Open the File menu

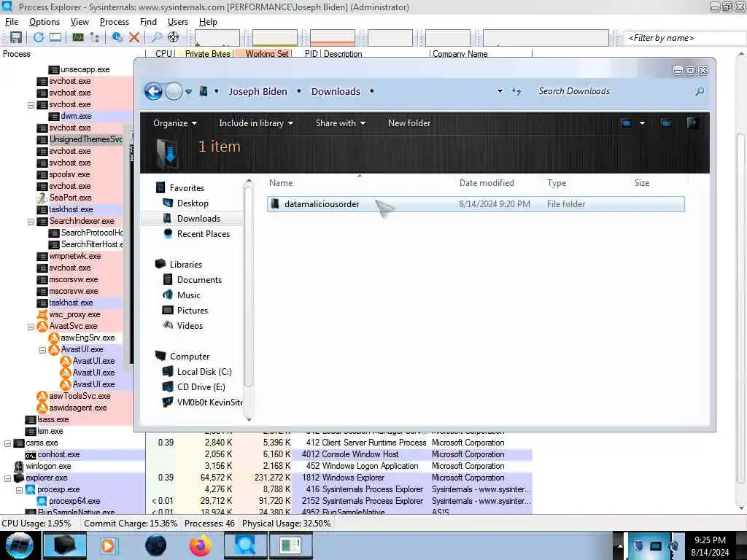(x=12, y=22)
